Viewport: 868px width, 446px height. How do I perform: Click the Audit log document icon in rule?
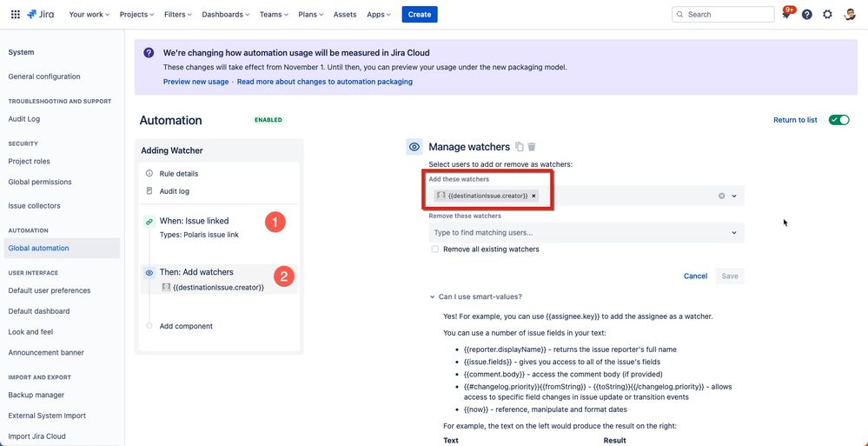tap(149, 191)
